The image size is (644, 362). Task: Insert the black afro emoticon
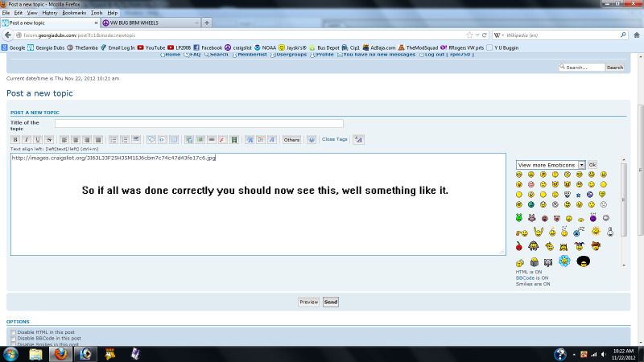(x=583, y=261)
